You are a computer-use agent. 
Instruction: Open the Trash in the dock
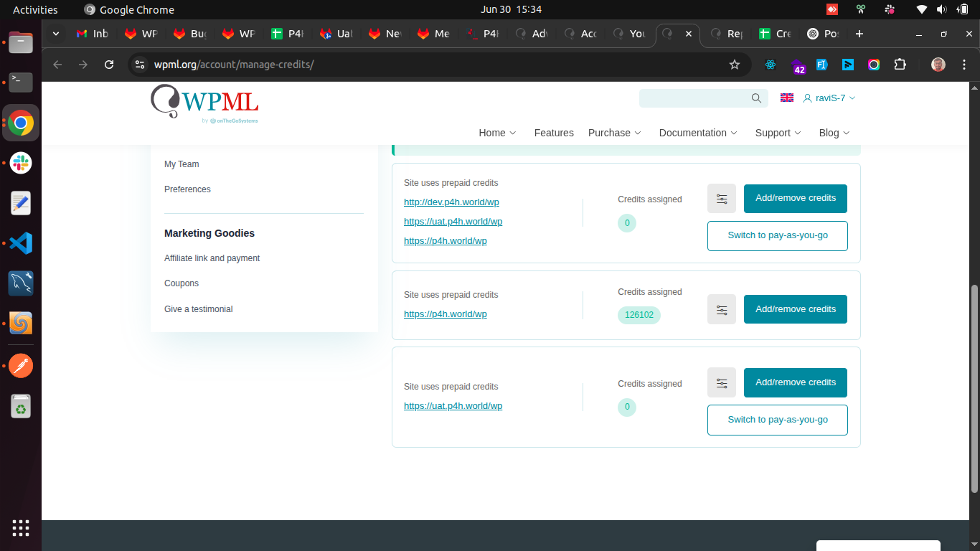coord(21,407)
